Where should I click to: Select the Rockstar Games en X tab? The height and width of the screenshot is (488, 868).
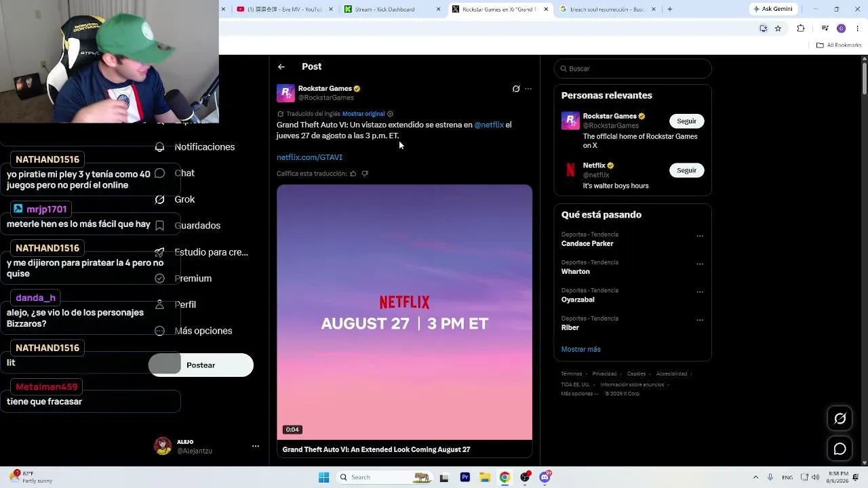(499, 9)
